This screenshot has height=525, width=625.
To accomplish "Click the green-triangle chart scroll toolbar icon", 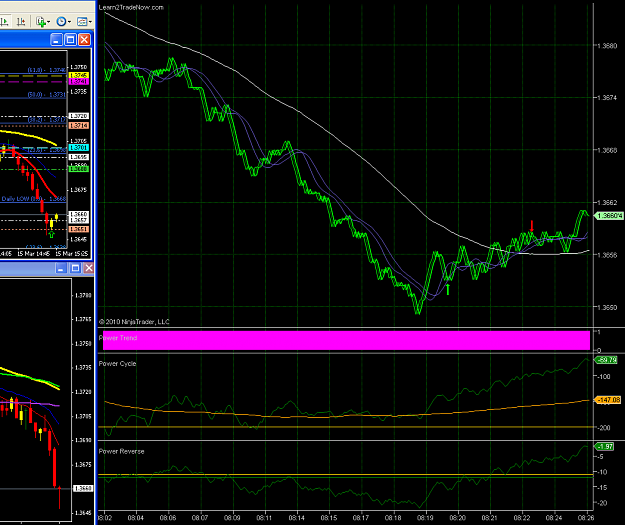I will tap(4, 21).
